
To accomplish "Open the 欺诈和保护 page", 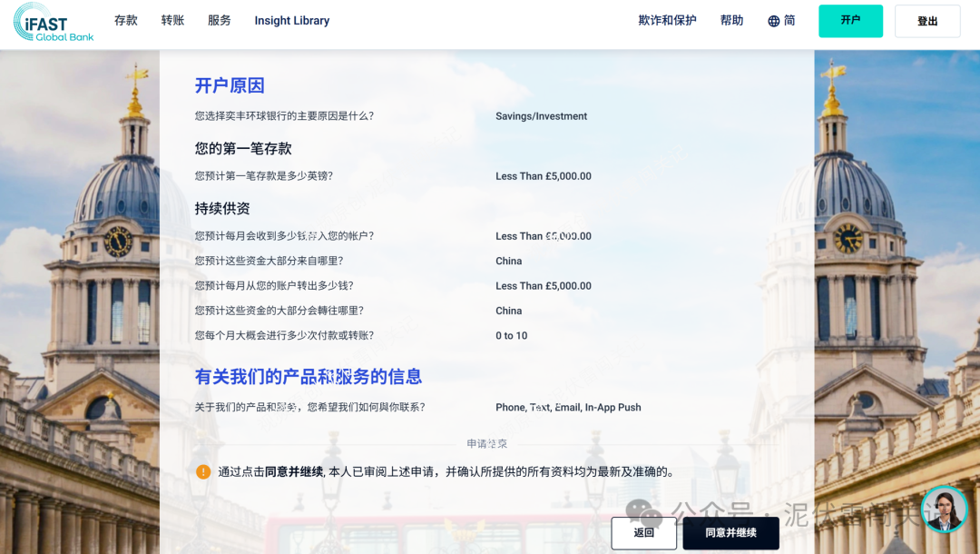I will 667,20.
